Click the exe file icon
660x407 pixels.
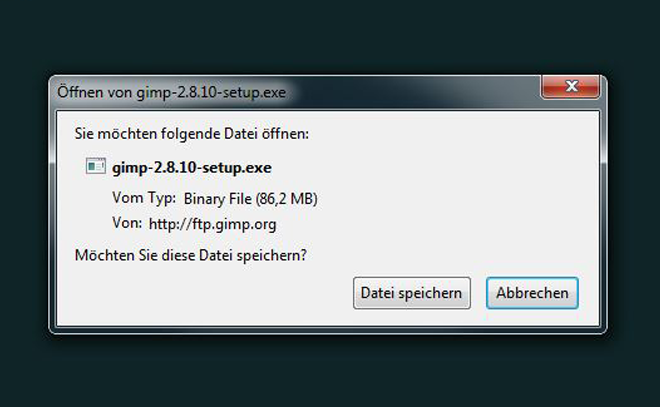pos(96,167)
